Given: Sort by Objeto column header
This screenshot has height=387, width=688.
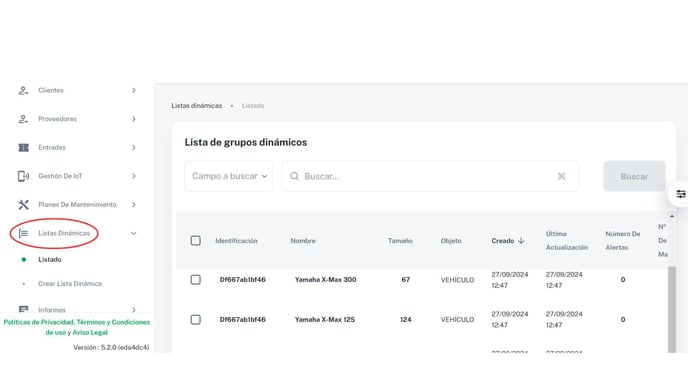Looking at the screenshot, I should coord(451,241).
